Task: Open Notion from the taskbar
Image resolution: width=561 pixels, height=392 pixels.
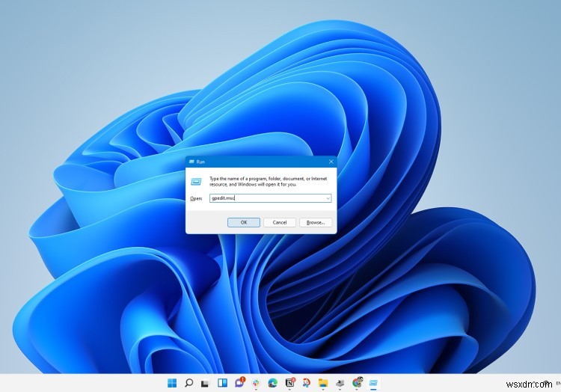Action: coord(289,383)
